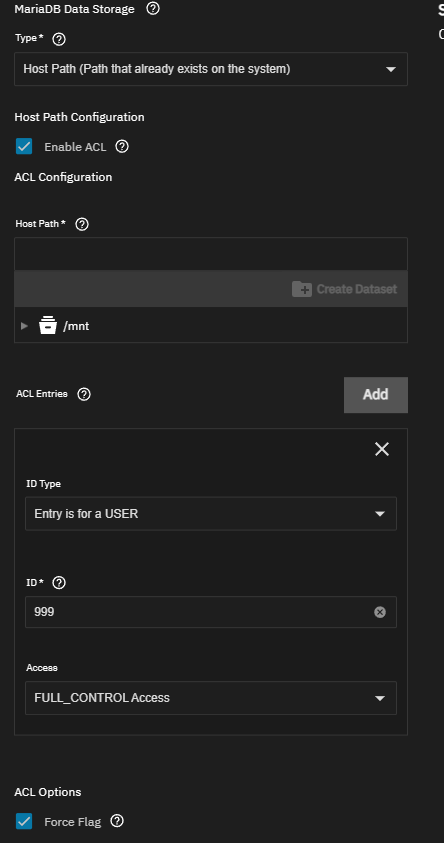Show Force Flag help tooltip
The image size is (444, 843).
117,821
